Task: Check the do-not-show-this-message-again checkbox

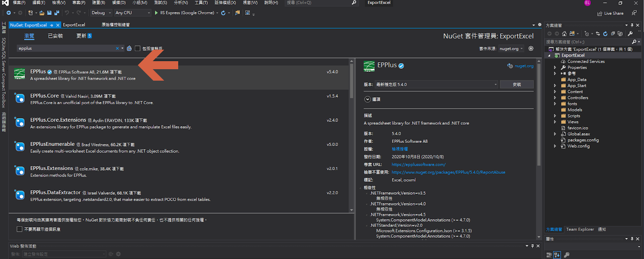Action: coord(19,229)
